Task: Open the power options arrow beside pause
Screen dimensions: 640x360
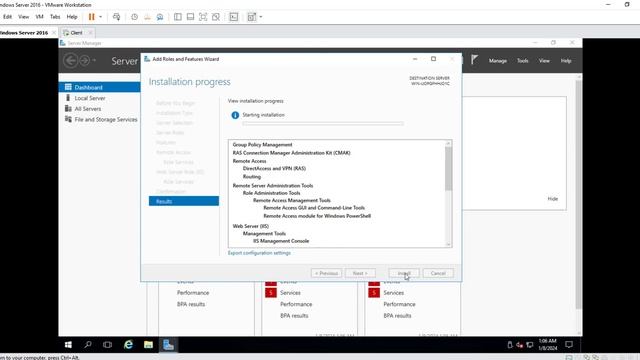Action: coord(100,17)
